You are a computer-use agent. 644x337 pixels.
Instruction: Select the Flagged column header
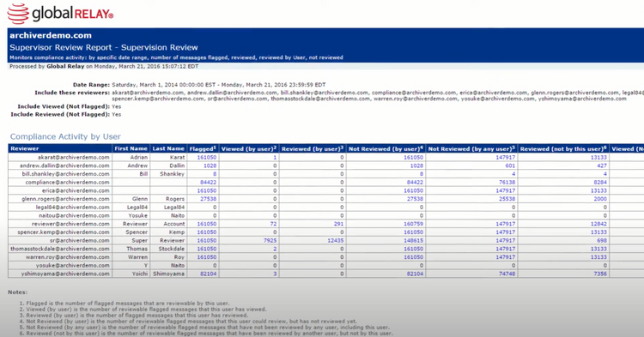tap(203, 148)
